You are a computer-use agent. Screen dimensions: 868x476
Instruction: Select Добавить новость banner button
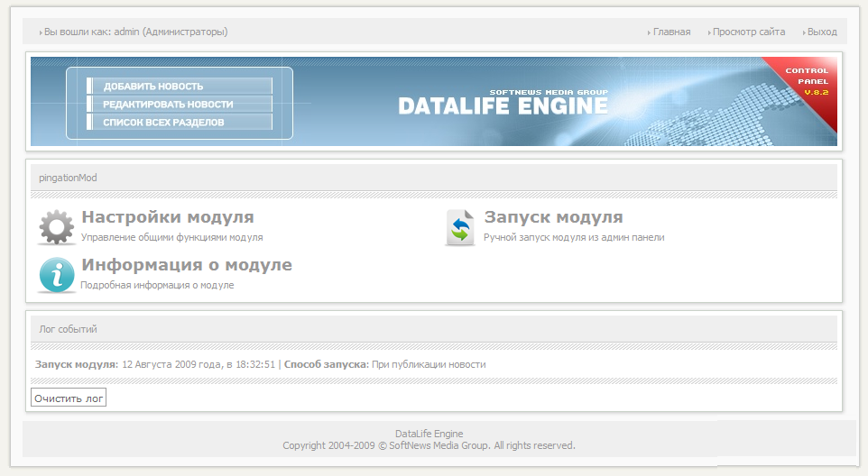[180, 87]
